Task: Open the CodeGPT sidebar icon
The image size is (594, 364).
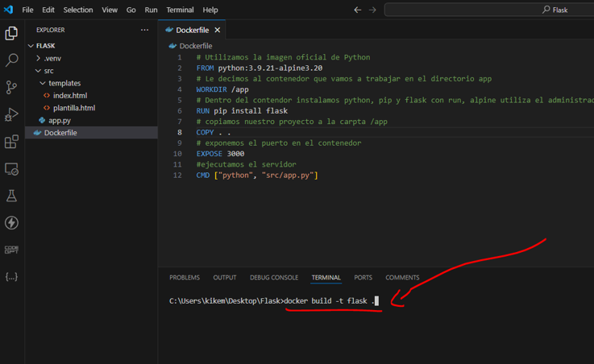Action: 11,250
